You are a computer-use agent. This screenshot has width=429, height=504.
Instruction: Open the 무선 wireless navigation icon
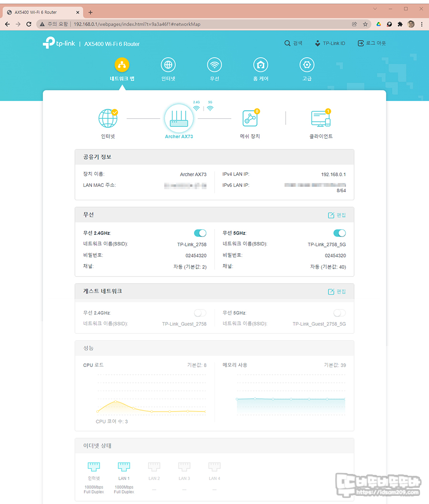coord(214,65)
